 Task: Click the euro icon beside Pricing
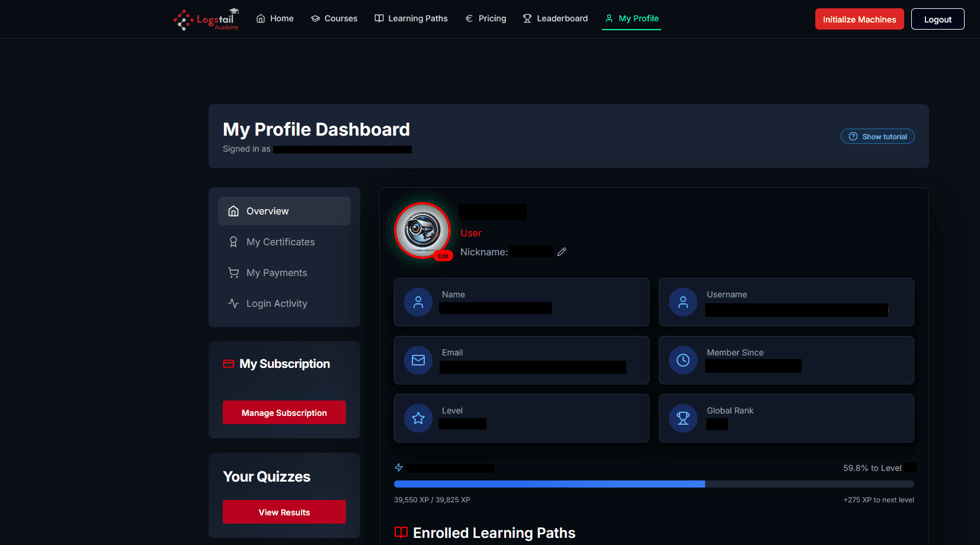pyautogui.click(x=469, y=18)
